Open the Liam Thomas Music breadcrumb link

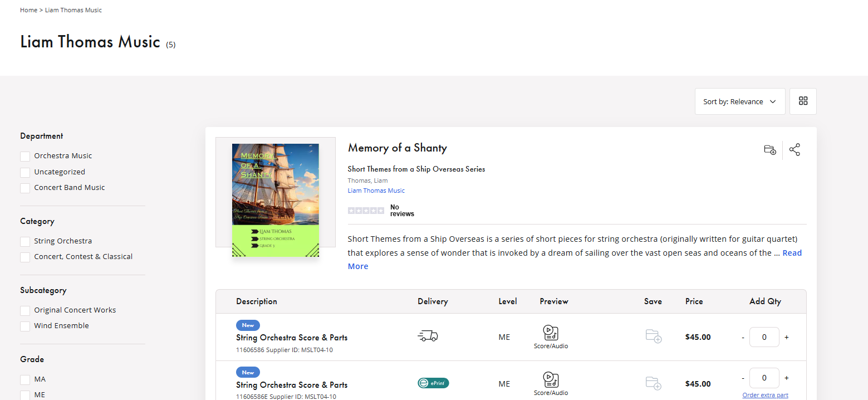pos(73,10)
